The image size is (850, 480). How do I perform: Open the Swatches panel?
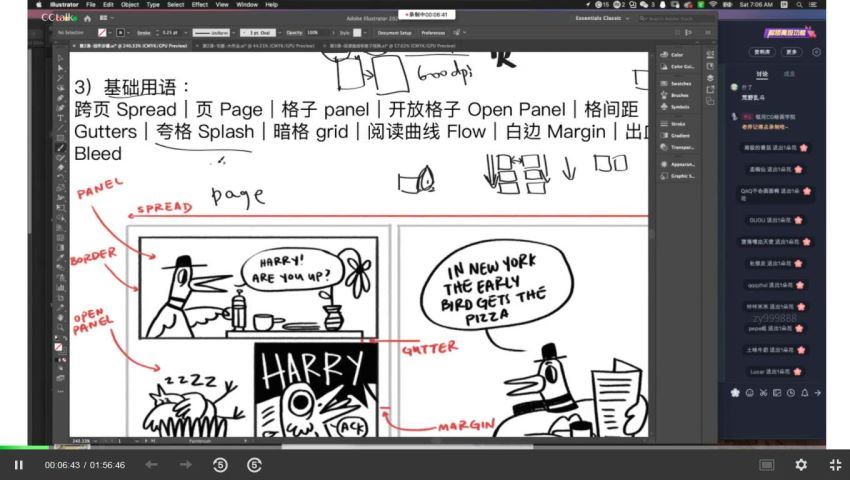[677, 84]
